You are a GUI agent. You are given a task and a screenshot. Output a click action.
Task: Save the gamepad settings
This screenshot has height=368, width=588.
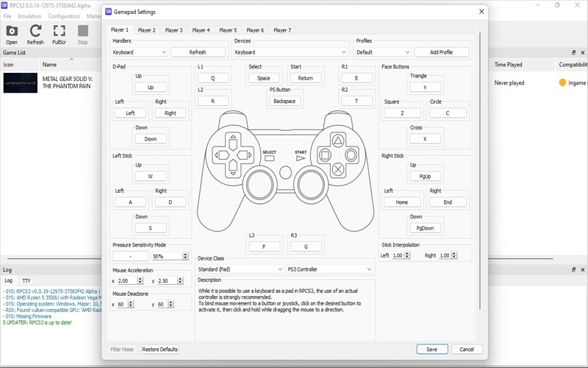[432, 349]
